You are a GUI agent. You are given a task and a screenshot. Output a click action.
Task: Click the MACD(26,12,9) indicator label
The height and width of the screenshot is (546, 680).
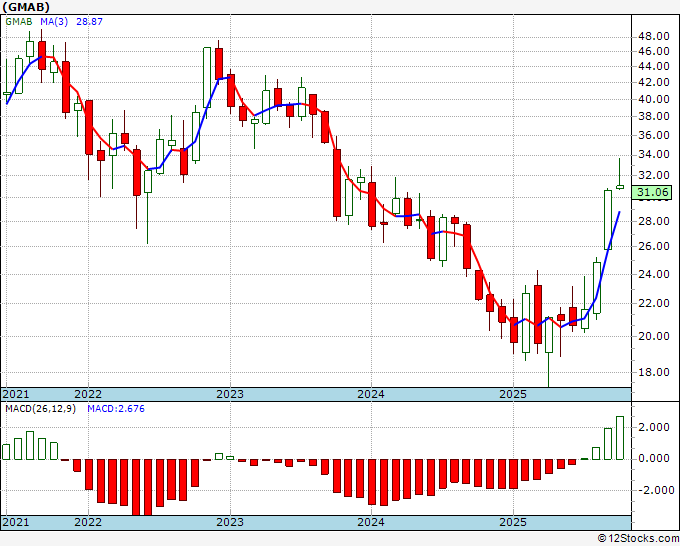40,409
